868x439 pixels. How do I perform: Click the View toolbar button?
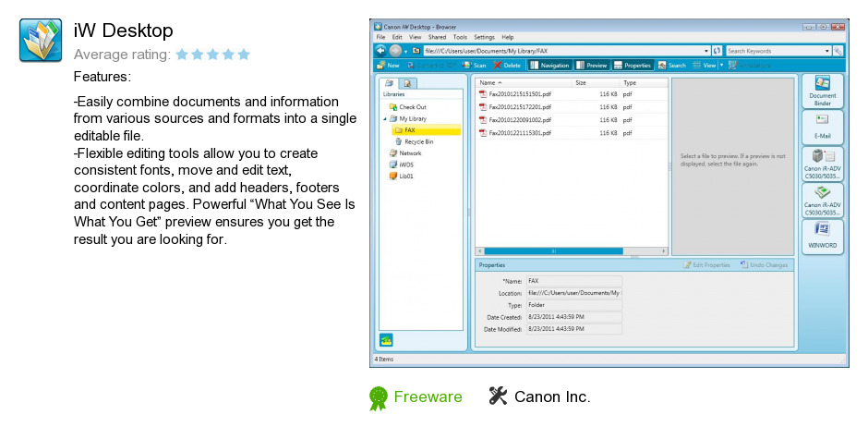(705, 65)
